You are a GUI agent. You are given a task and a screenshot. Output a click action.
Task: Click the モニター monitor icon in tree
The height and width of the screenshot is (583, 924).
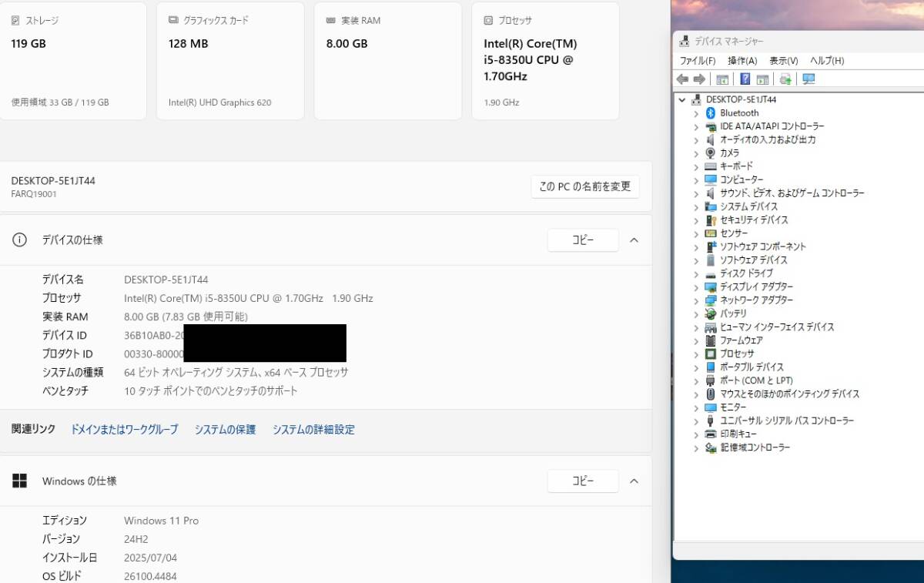[x=711, y=407]
